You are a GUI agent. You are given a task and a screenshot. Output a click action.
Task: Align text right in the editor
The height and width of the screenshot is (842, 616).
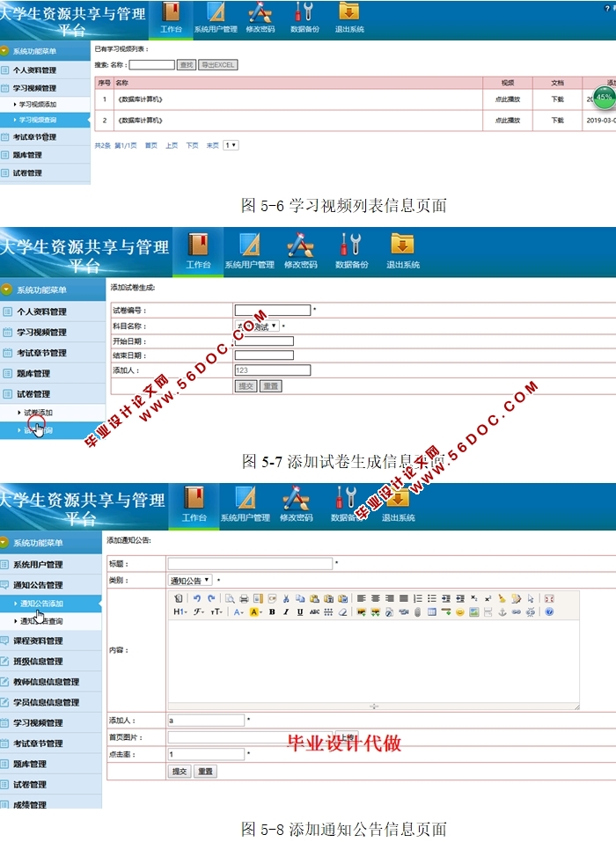389,598
